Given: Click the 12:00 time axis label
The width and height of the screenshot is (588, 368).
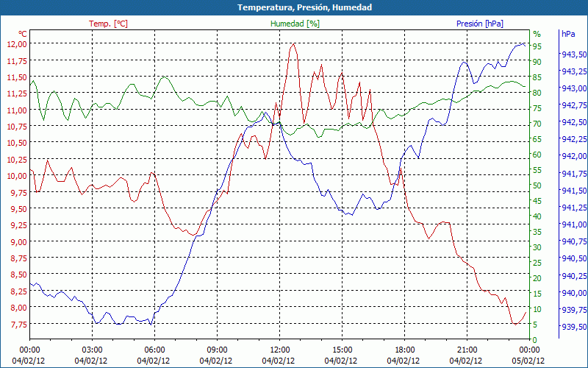Looking at the screenshot, I should 279,350.
